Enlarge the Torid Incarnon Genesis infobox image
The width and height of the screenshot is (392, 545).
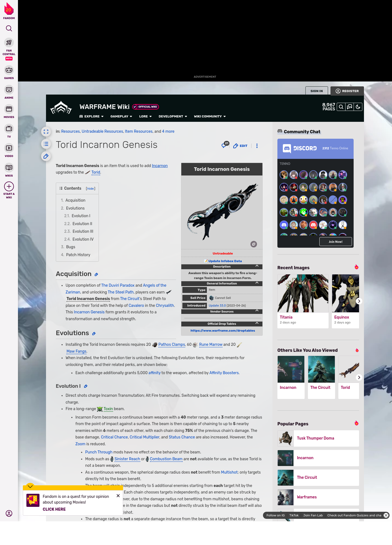click(254, 244)
